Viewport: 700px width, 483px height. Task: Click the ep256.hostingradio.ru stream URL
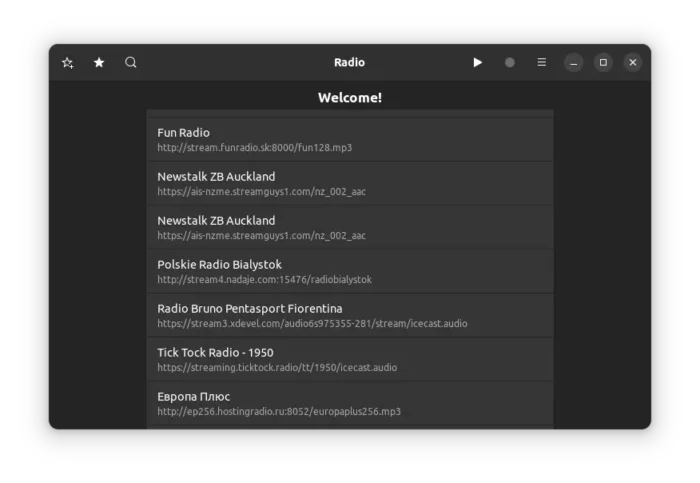pyautogui.click(x=279, y=412)
